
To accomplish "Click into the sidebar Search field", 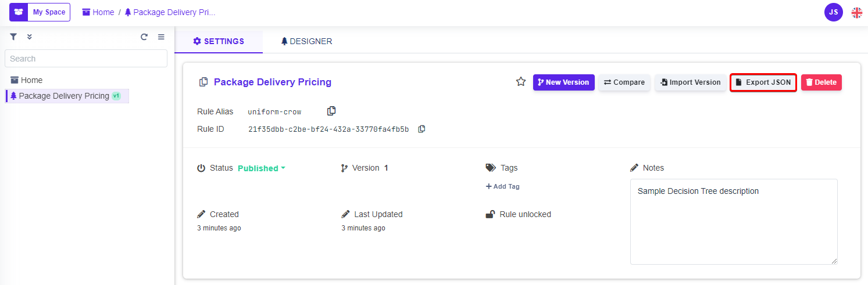I will pyautogui.click(x=85, y=59).
